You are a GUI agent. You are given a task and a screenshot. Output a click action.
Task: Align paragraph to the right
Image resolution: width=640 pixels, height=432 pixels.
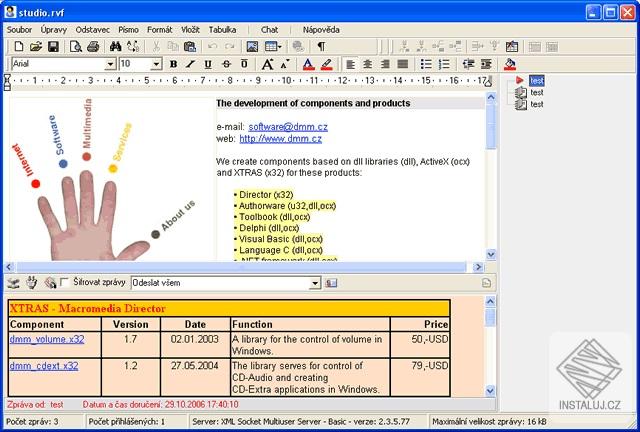(385, 64)
